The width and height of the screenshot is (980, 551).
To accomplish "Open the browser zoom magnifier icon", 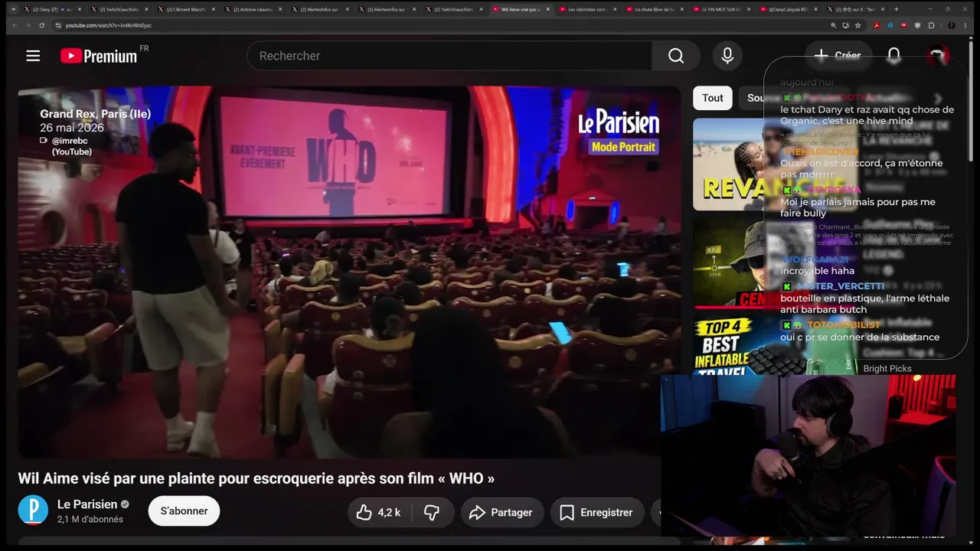I will click(x=834, y=25).
